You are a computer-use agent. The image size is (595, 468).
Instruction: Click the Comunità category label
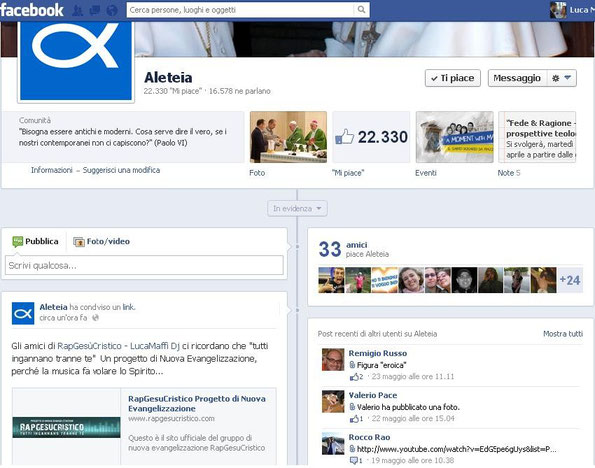pyautogui.click(x=35, y=120)
